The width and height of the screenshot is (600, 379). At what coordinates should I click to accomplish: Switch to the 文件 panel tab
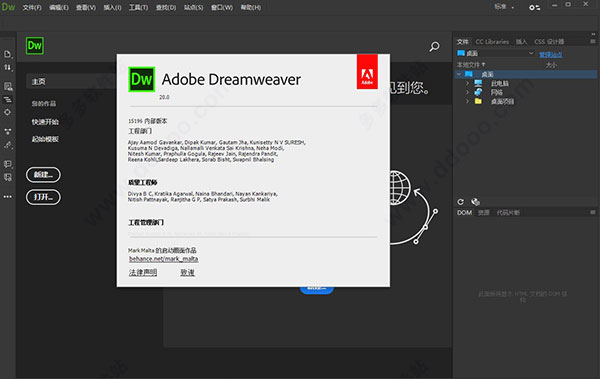[x=463, y=42]
